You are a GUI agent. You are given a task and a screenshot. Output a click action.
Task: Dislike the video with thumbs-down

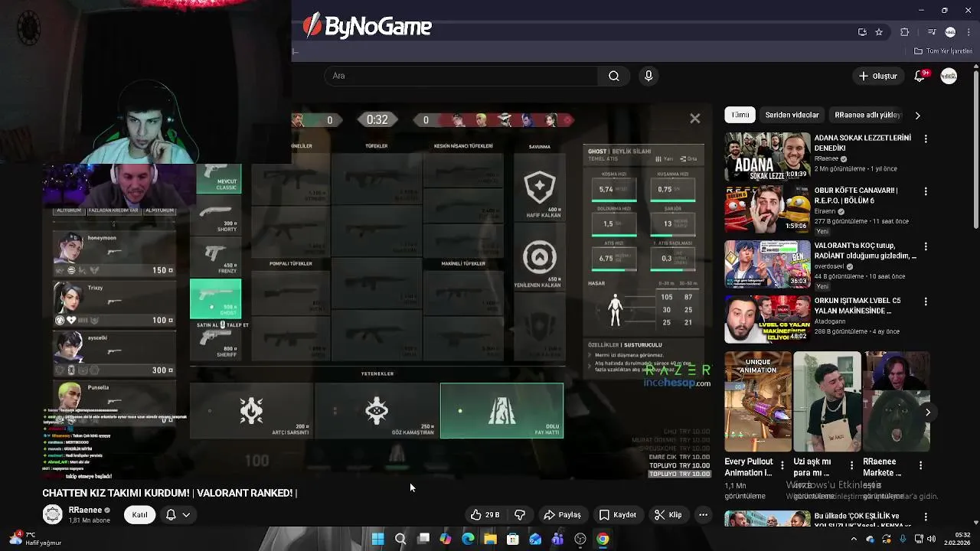point(520,515)
